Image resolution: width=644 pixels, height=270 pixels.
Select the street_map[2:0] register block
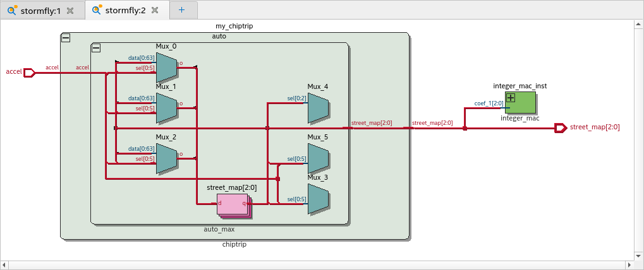click(x=234, y=204)
